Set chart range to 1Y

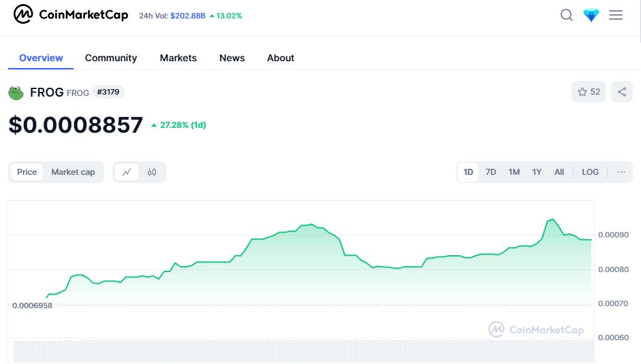click(x=537, y=172)
